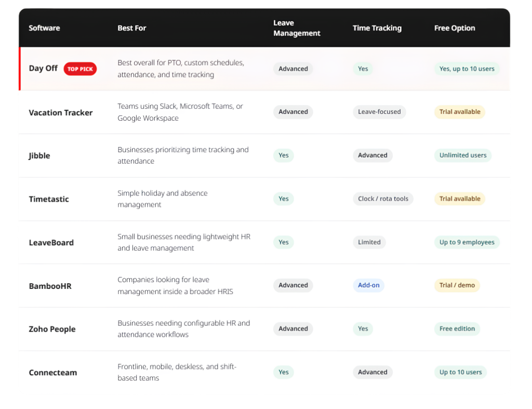Image resolution: width=532 pixels, height=409 pixels.
Task: Click Connecteam's 'Up to 10 users' tag
Action: tap(460, 372)
